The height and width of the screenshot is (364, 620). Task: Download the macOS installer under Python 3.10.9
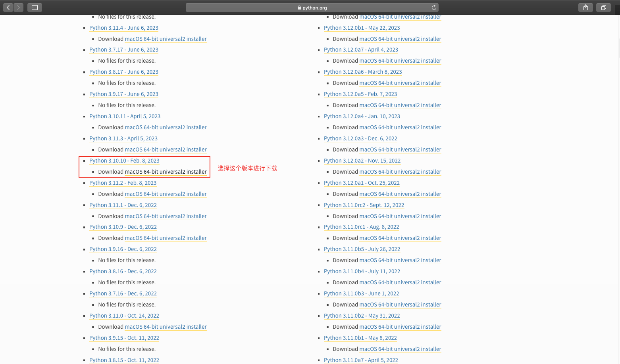pos(166,238)
